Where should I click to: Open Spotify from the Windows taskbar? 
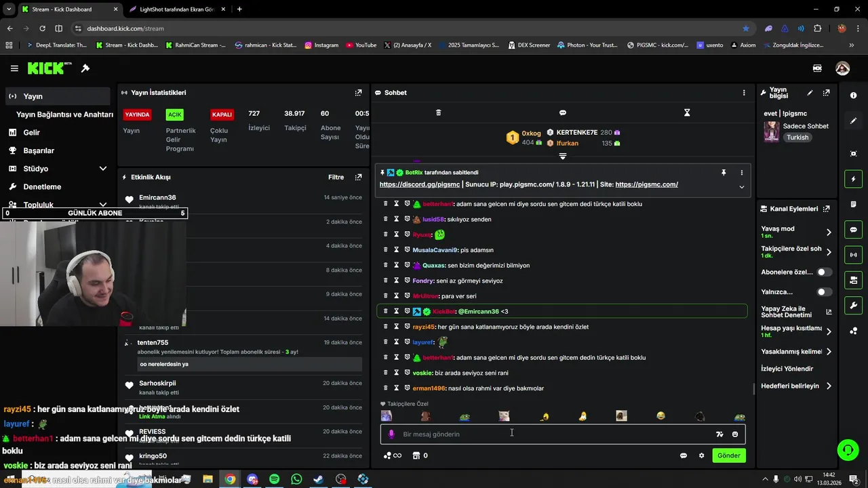(x=274, y=479)
